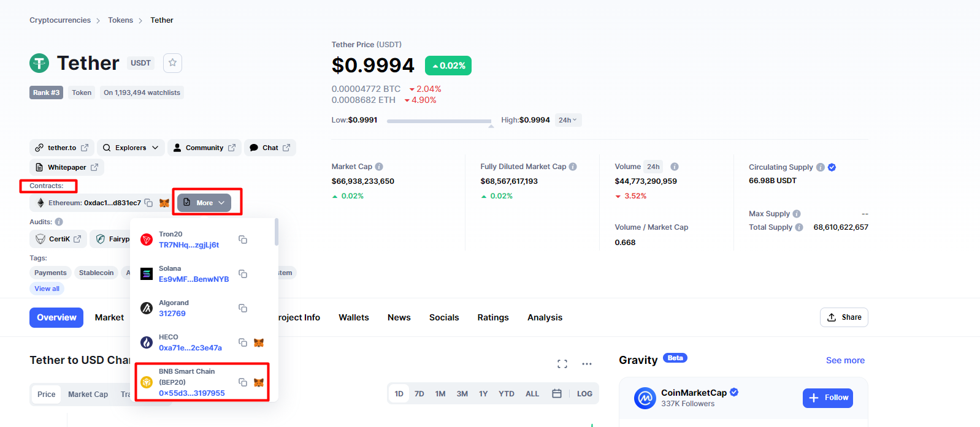Open the Explorers dropdown

pyautogui.click(x=131, y=148)
